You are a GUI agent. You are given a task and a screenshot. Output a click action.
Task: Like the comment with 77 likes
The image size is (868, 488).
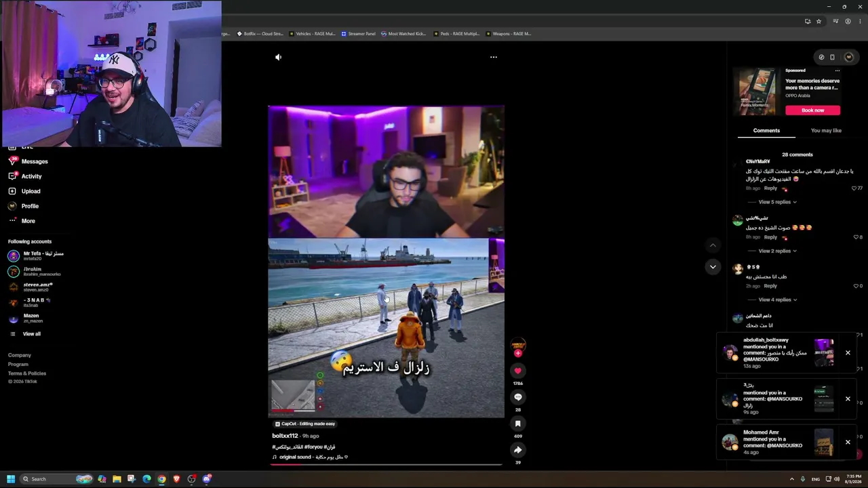854,188
